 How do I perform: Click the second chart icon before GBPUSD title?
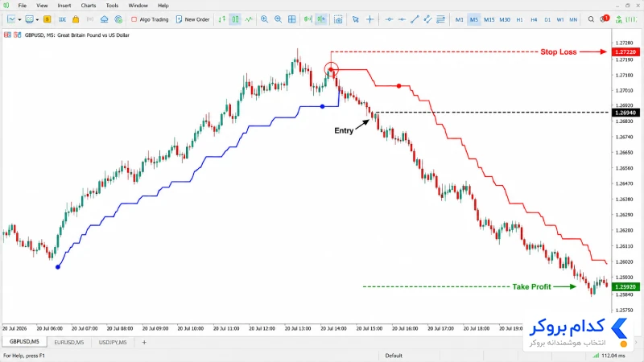(x=17, y=35)
